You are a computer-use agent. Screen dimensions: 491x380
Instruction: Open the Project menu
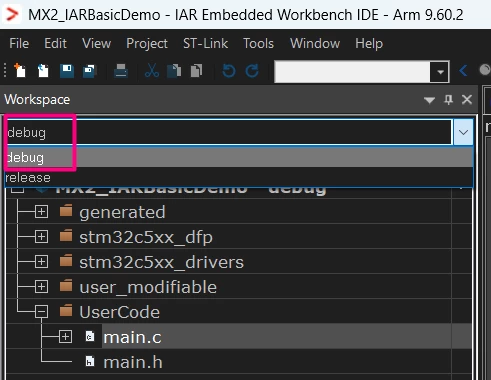tap(147, 43)
